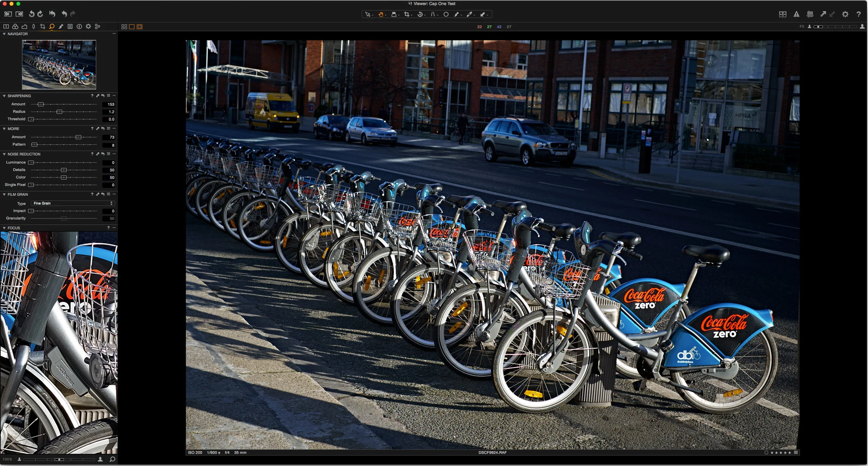
Task: Activate the Pan hand cursor tool
Action: 381,14
